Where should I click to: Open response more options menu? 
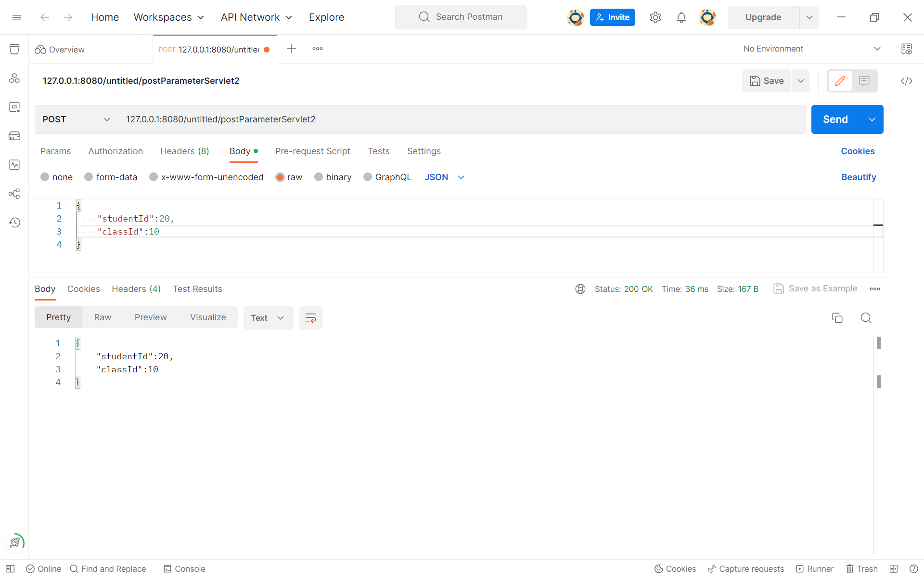click(x=875, y=289)
